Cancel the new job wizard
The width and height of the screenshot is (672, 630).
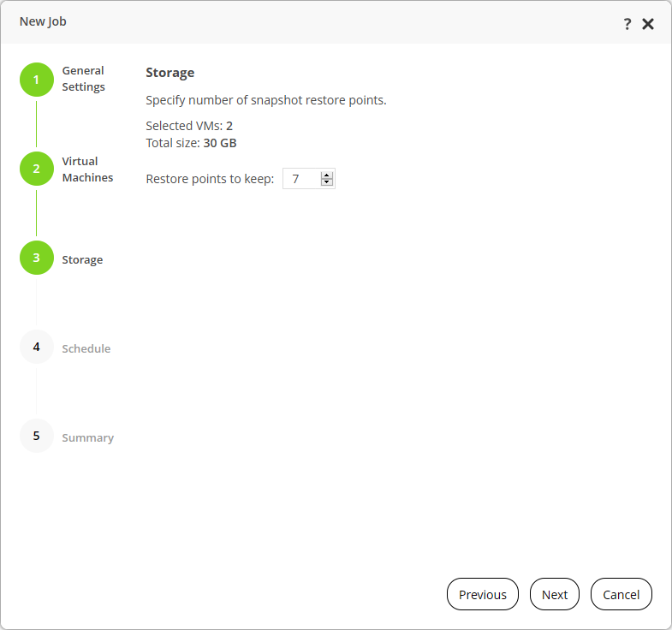pos(621,595)
